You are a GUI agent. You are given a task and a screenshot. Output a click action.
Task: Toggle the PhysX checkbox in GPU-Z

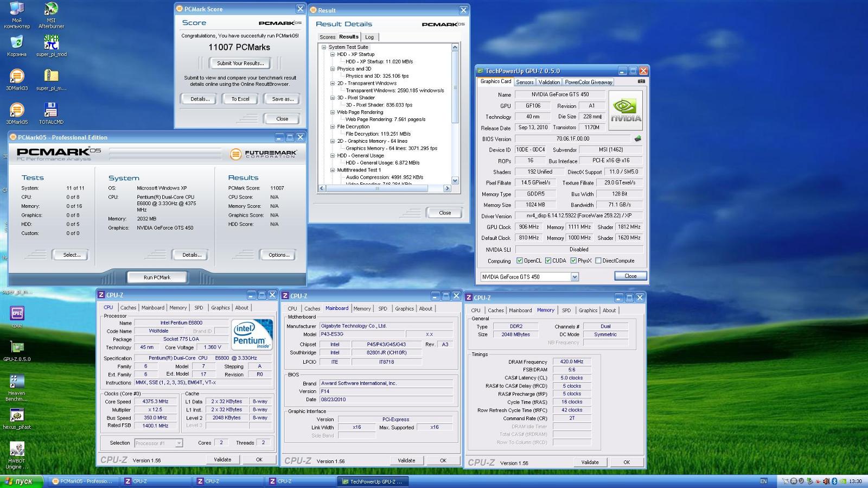(x=573, y=261)
